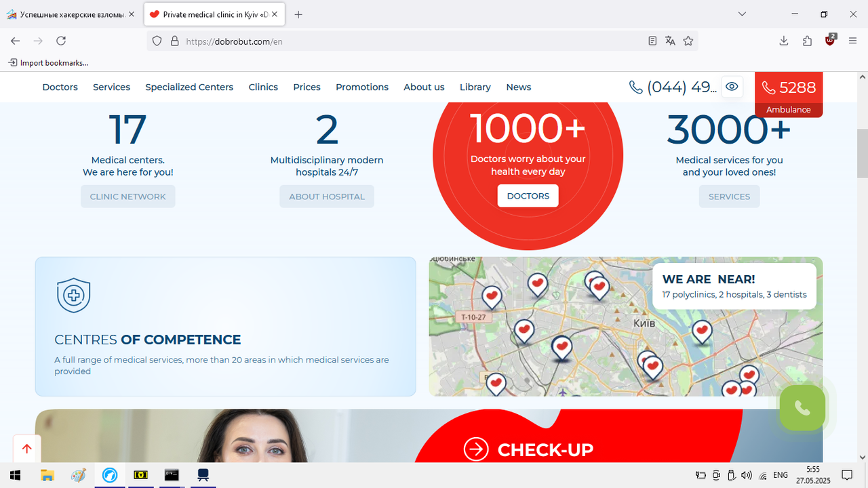This screenshot has width=868, height=488.
Task: Click the ABOUT HOSPITAL button
Action: click(x=327, y=197)
